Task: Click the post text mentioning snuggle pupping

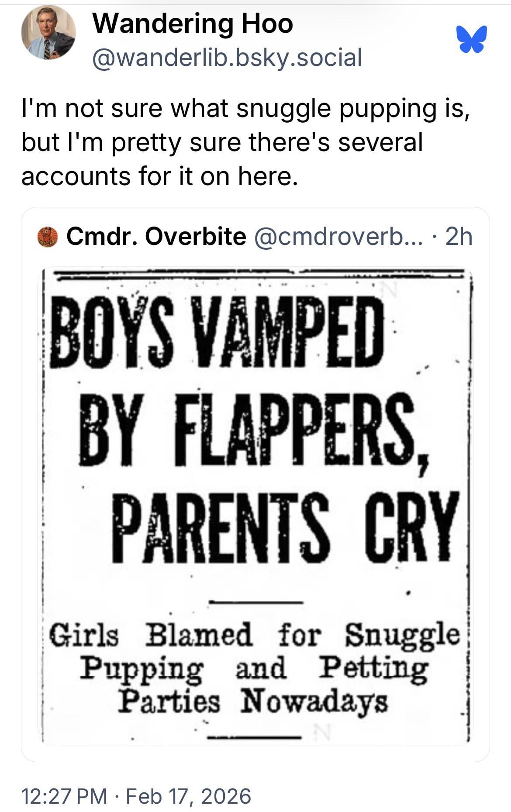Action: click(246, 108)
